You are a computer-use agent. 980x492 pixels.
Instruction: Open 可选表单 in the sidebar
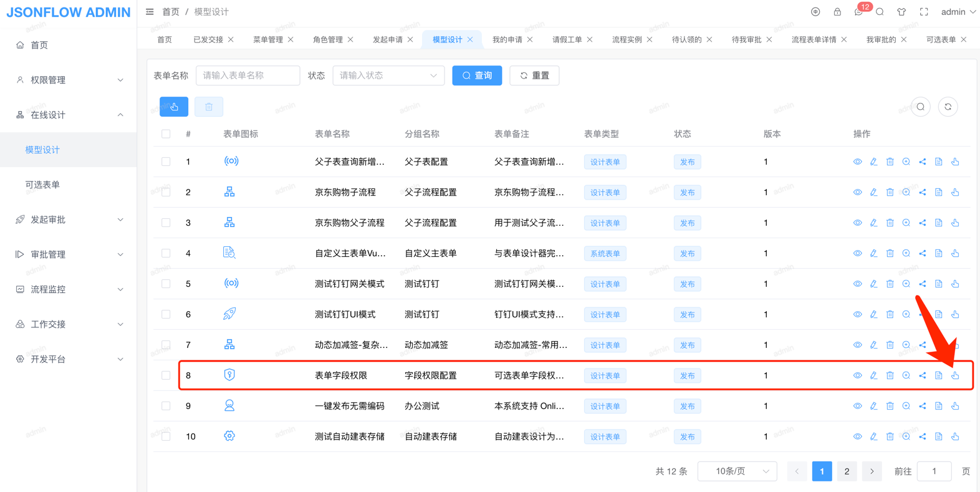pyautogui.click(x=43, y=185)
